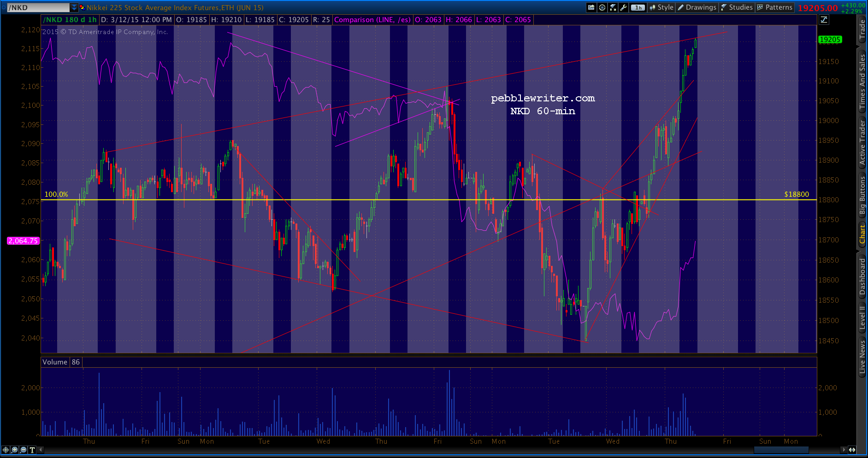Click the zoom in magnifier icon

pyautogui.click(x=14, y=450)
